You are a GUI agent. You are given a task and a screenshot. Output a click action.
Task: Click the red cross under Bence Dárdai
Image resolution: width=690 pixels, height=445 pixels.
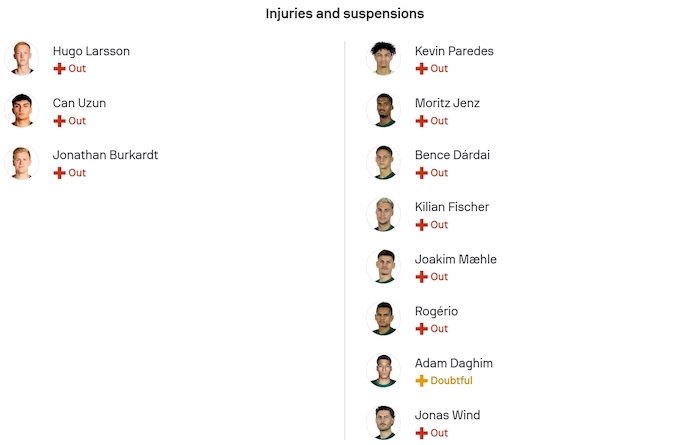coord(421,173)
